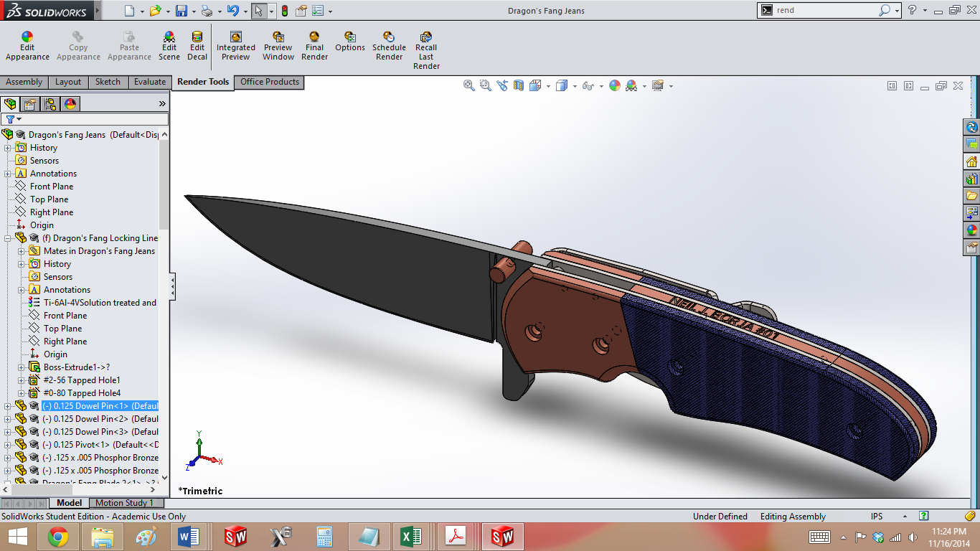Open the Custom Properties clipboard icon in the task pane
This screenshot has width=980, height=551.
pyautogui.click(x=972, y=248)
